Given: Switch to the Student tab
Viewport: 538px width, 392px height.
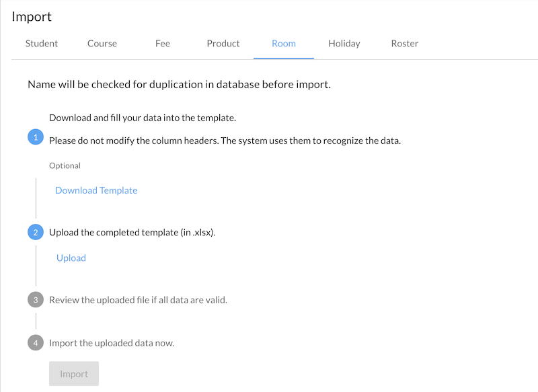Looking at the screenshot, I should click(x=42, y=44).
